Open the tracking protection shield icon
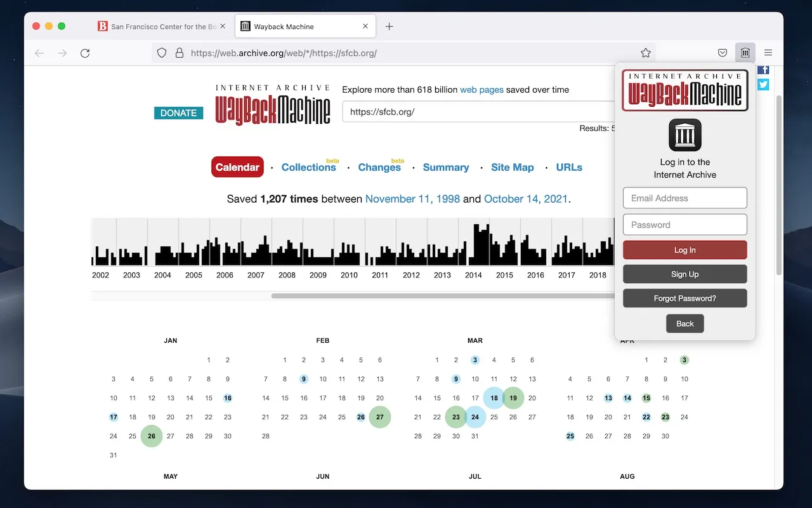 point(162,53)
